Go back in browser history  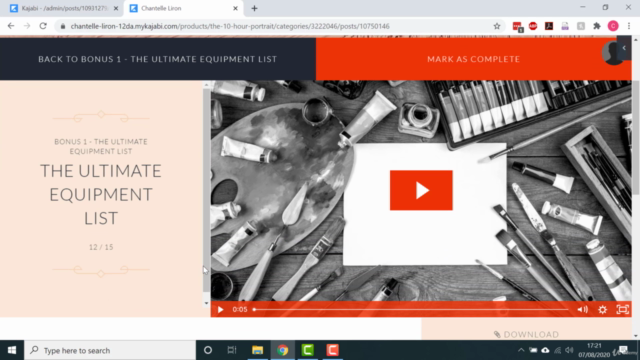coord(11,26)
